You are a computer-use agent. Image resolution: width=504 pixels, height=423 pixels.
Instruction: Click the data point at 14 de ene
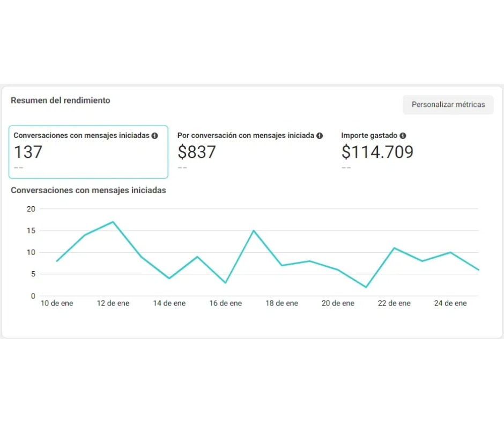click(x=169, y=278)
